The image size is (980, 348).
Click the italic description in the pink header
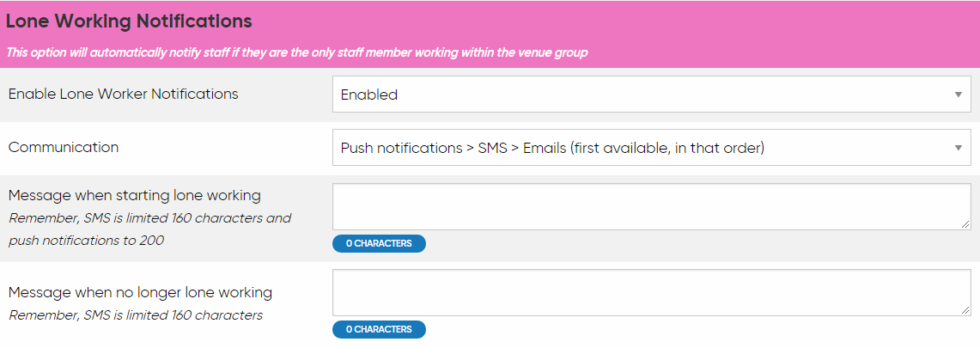pos(297,52)
